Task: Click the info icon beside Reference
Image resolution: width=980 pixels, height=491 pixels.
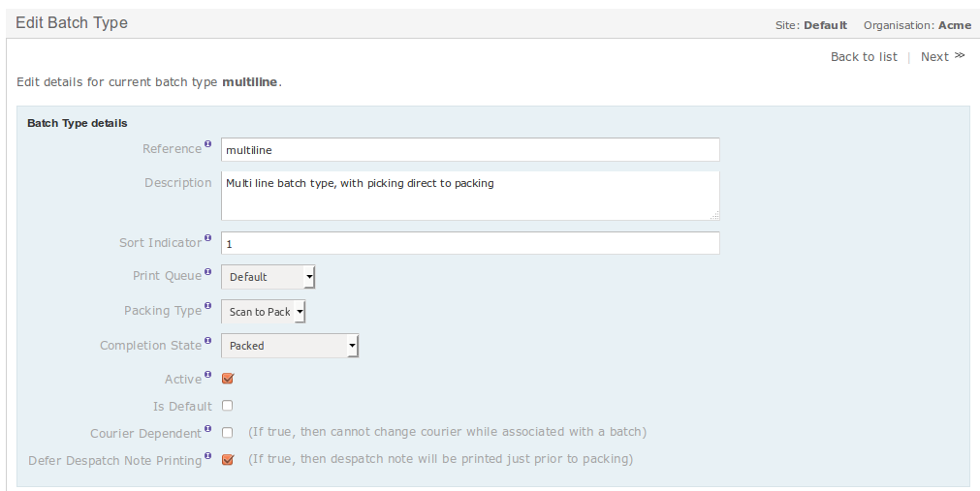Action: tap(208, 144)
